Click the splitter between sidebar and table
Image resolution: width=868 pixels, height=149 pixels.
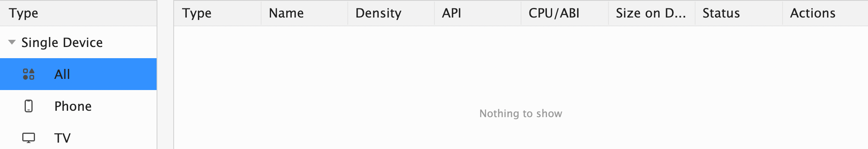click(x=165, y=74)
